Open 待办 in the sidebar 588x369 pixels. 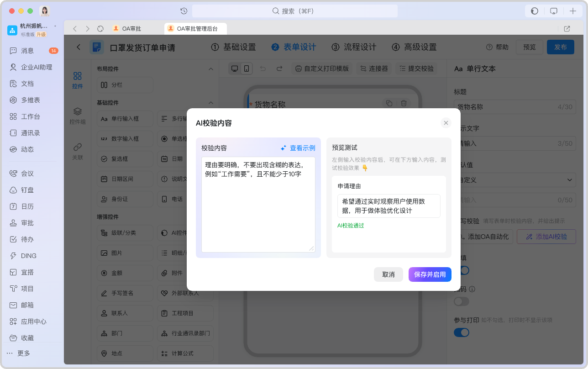(x=32, y=239)
